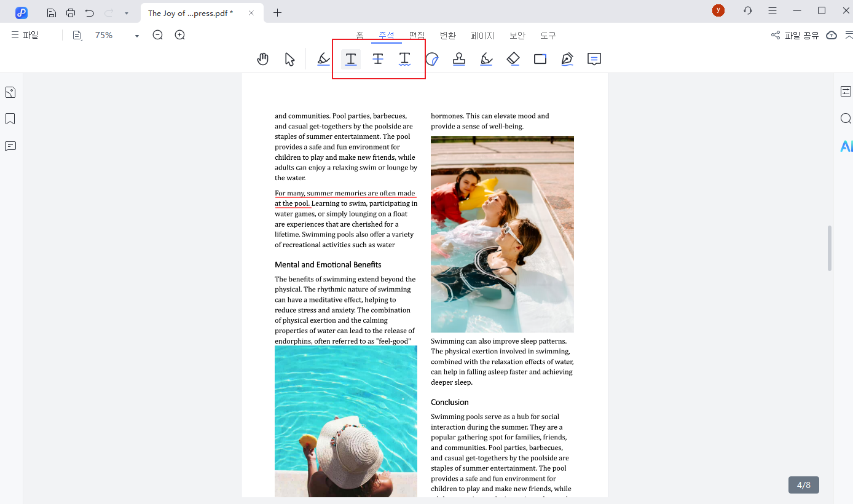
Task: Switch to the 도구 tab
Action: [548, 36]
